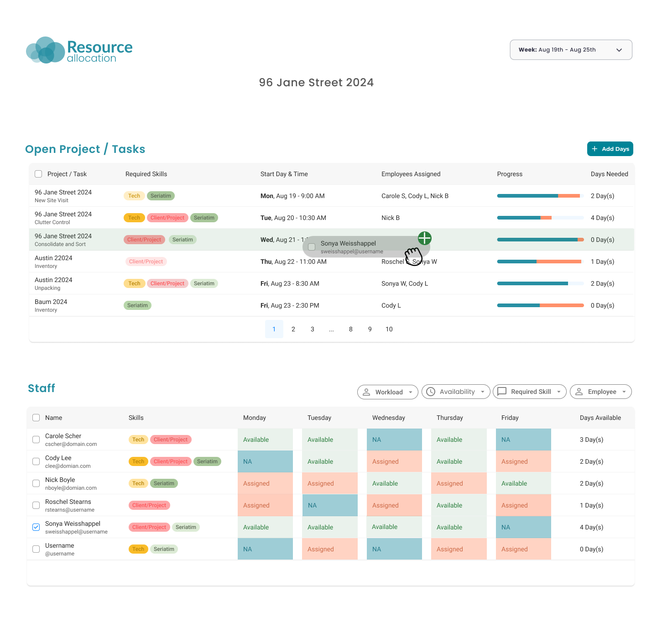This screenshot has height=644, width=657.
Task: Click the Required Skills column header
Action: point(146,174)
